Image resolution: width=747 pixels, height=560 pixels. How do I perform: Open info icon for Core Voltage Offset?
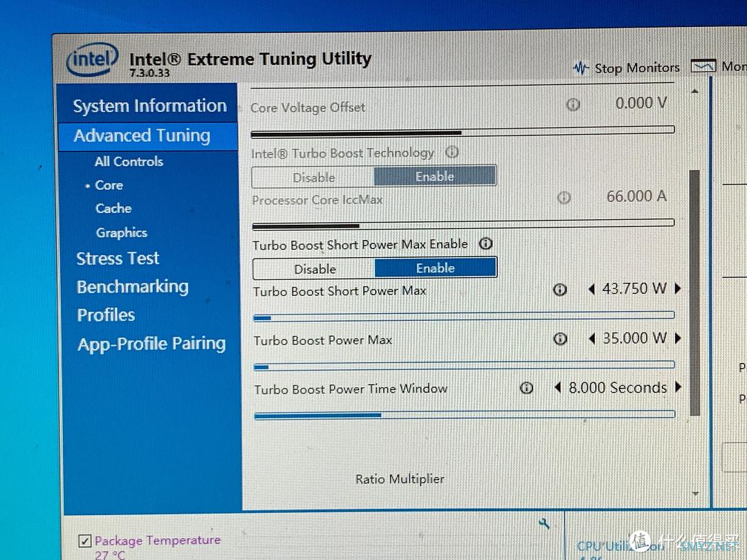click(573, 105)
